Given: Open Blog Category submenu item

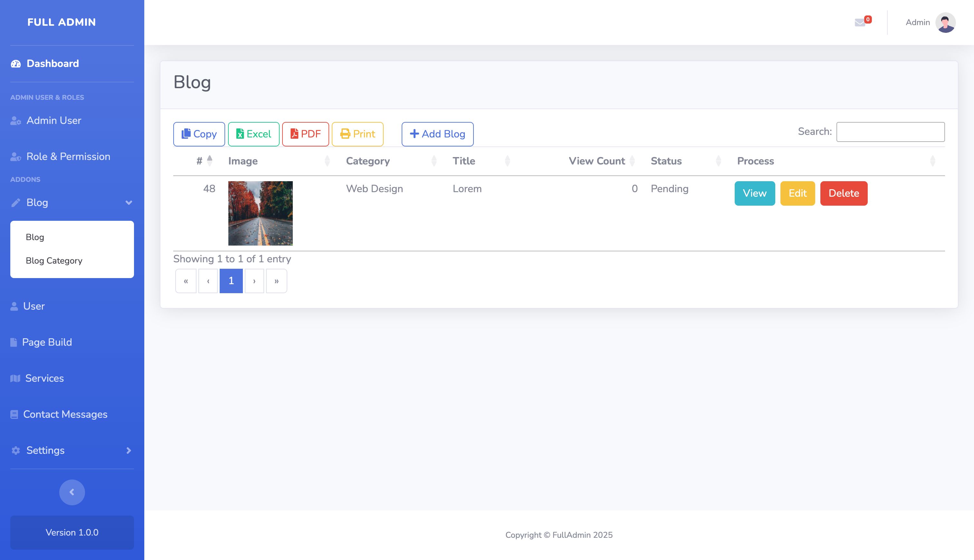Looking at the screenshot, I should coord(54,261).
